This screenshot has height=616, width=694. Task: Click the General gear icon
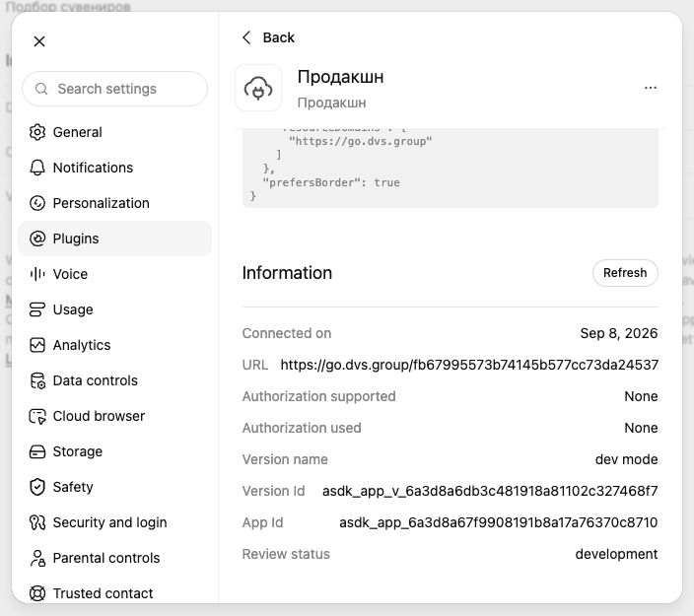click(x=37, y=132)
